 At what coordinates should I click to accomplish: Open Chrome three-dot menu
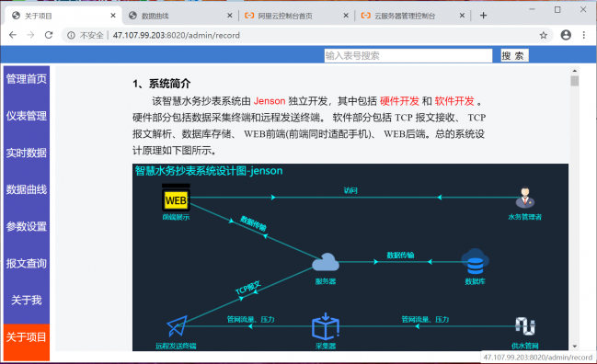pos(584,35)
